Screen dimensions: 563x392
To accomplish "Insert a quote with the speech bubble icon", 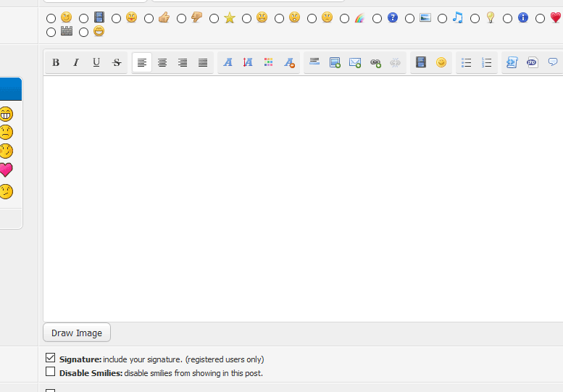I will [553, 63].
